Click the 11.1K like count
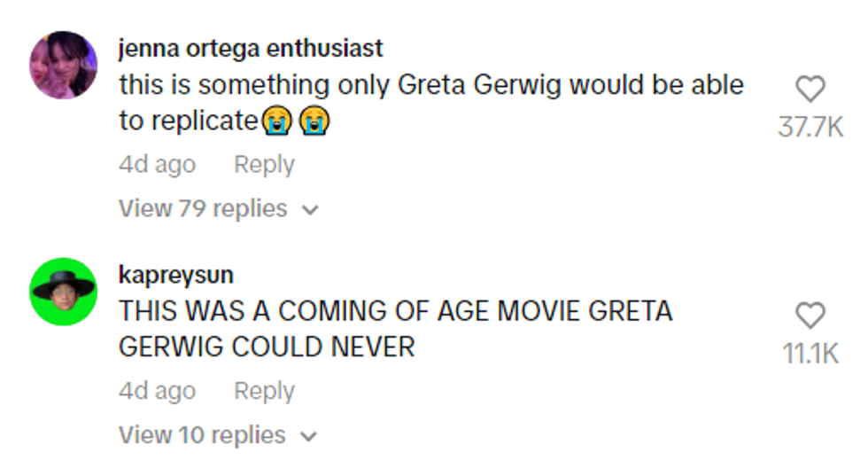 [x=810, y=355]
